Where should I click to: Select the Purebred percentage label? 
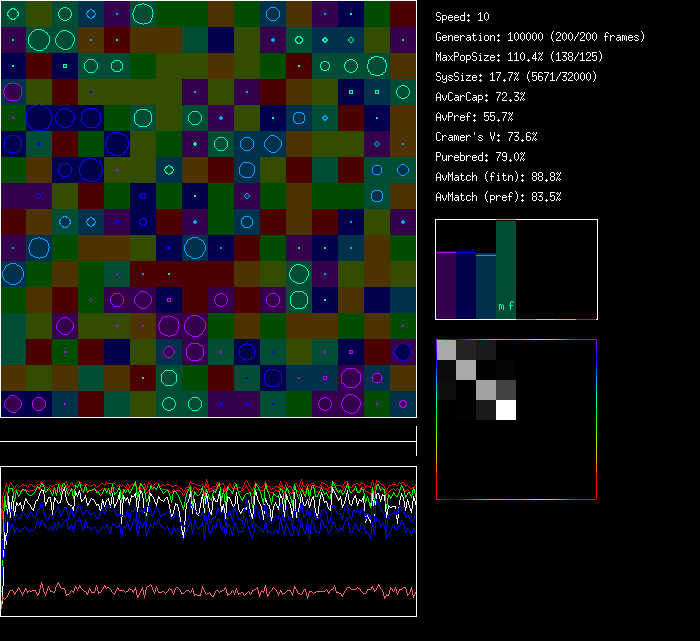[480, 157]
